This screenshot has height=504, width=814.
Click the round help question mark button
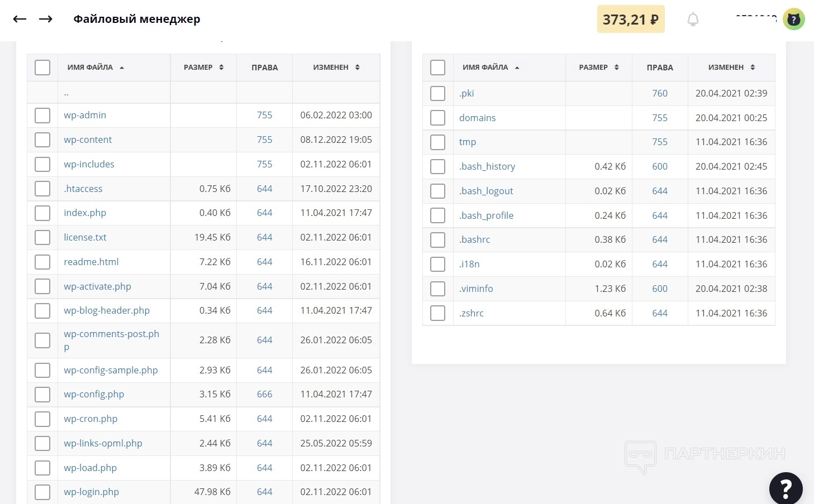pos(786,489)
